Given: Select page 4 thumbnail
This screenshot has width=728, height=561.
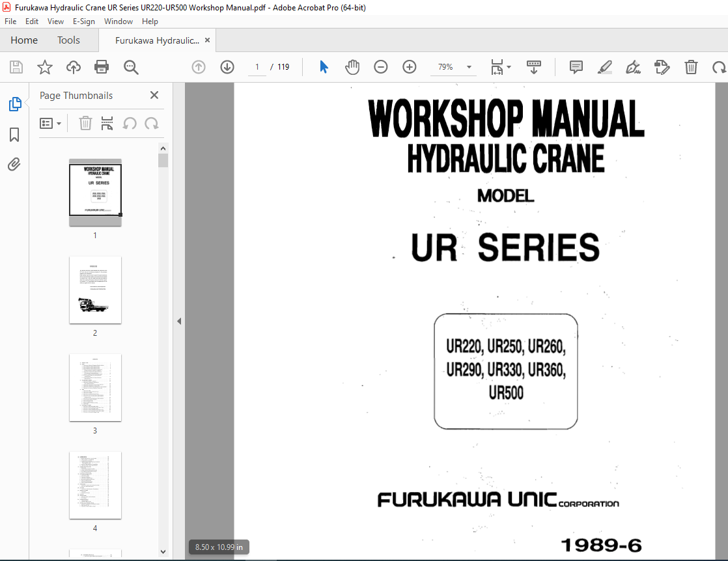Looking at the screenshot, I should click(95, 485).
